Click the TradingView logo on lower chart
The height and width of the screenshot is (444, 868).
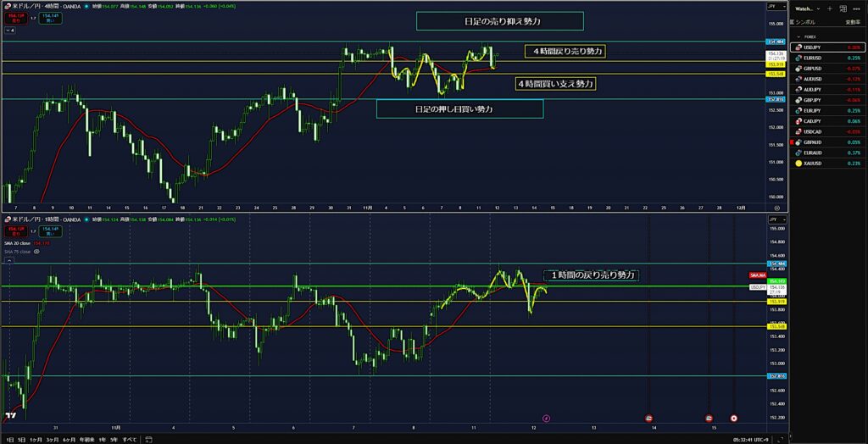11,416
